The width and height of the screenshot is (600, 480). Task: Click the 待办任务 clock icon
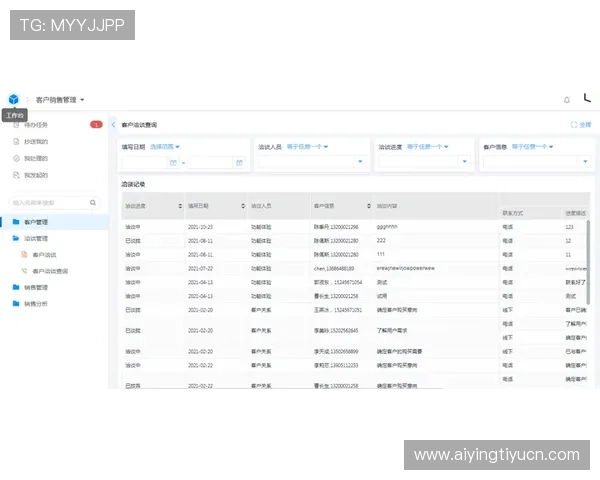coord(16,125)
